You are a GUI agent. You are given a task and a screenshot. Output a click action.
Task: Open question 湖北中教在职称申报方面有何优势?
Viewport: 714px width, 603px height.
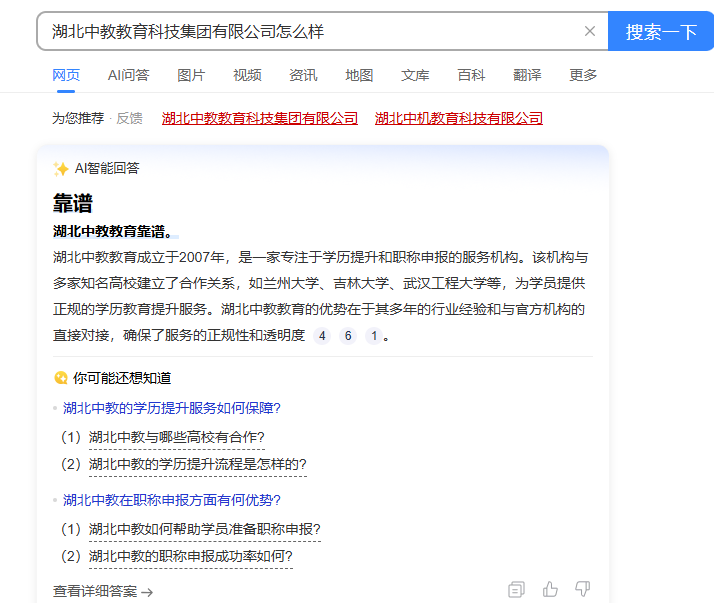tap(172, 501)
